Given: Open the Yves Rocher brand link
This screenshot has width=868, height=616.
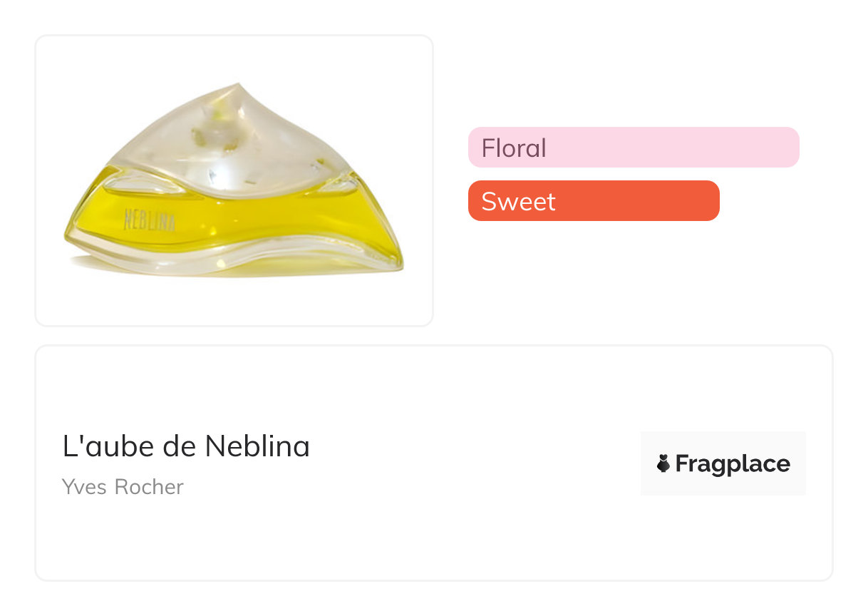Looking at the screenshot, I should 123,487.
